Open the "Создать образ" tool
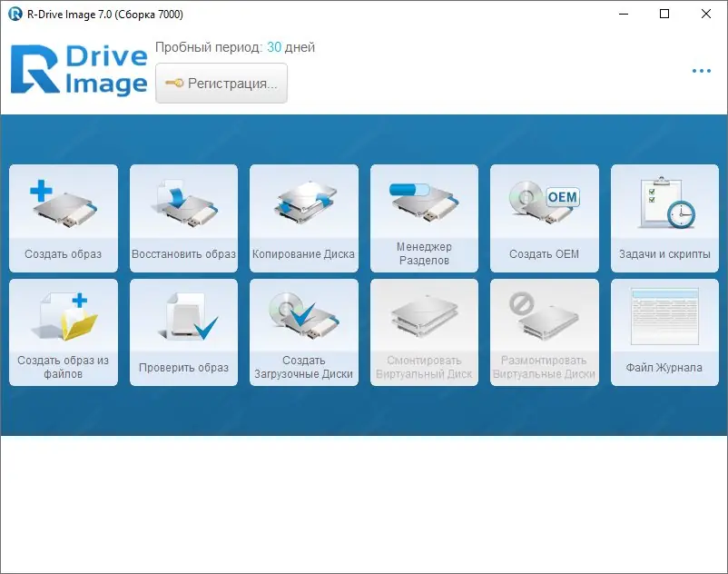728x574 pixels. (x=63, y=216)
